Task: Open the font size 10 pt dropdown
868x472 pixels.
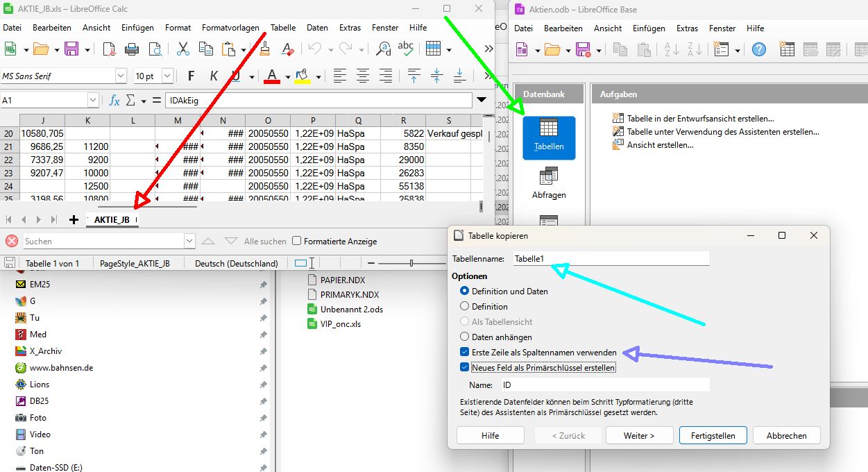Action: (167, 76)
